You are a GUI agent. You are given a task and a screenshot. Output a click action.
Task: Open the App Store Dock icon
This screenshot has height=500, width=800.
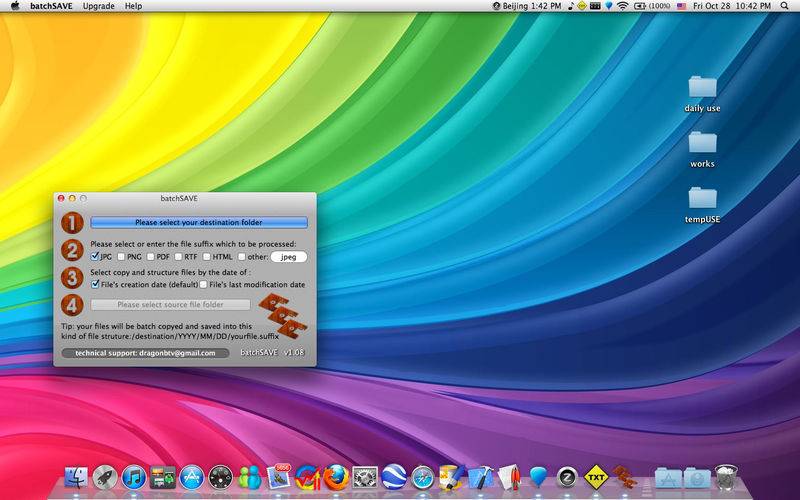point(192,478)
